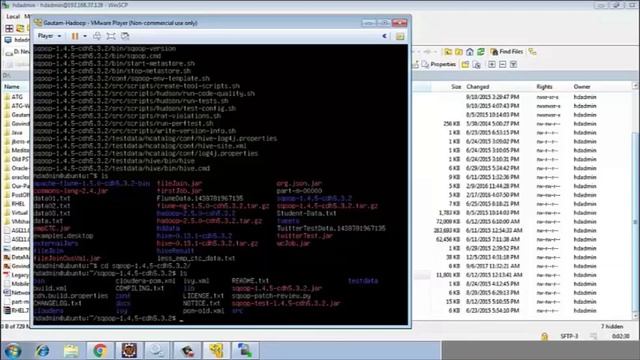The image size is (640, 360).
Task: Open the Windows Start menu
Action: pyautogui.click(x=12, y=351)
